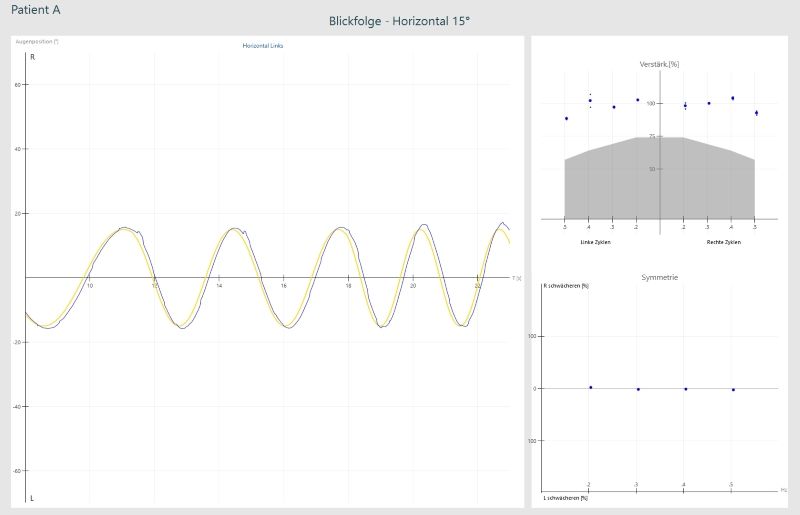
Task: Click the Symmetrie data point at .2 Hz
Action: (590, 387)
